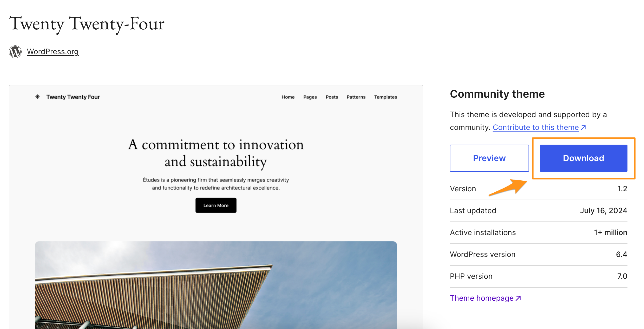This screenshot has width=644, height=329.
Task: Open the theme Preview button
Action: (x=489, y=158)
